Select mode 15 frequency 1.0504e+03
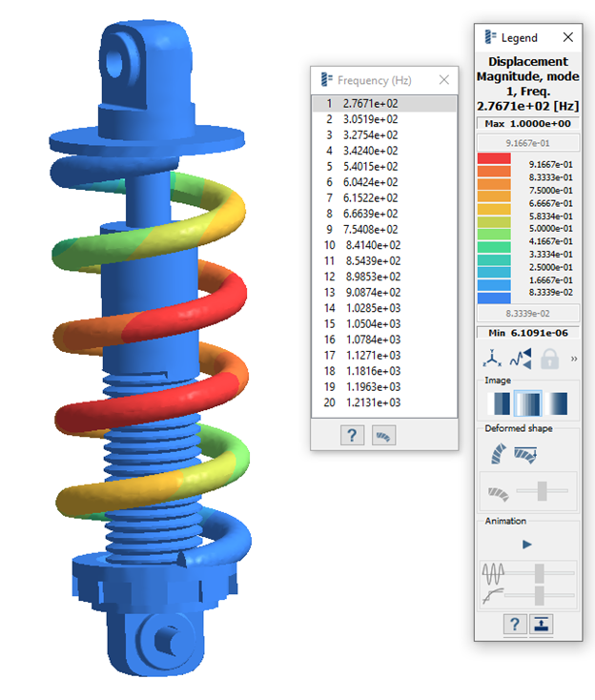The width and height of the screenshot is (595, 700). [x=384, y=323]
